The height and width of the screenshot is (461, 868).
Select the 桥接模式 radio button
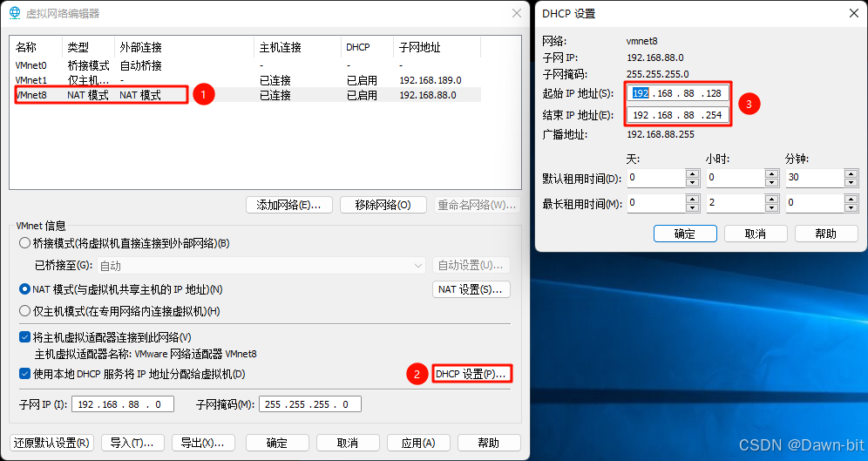25,243
